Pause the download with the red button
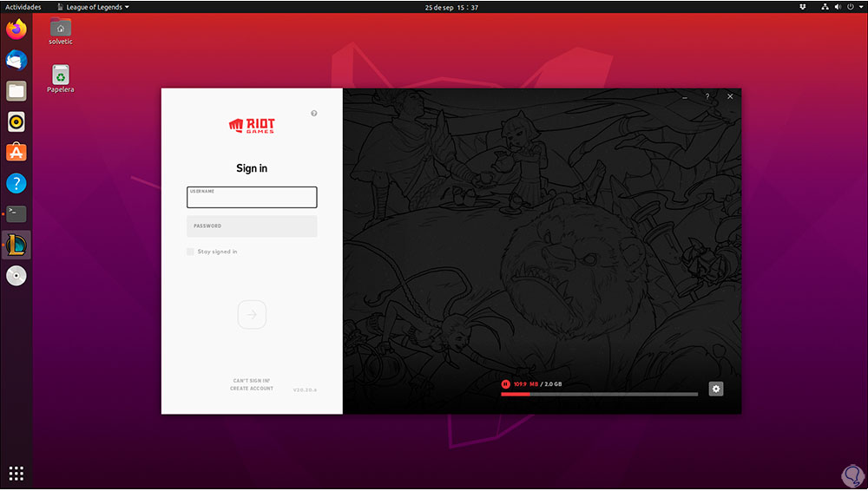Viewport: 868px width, 491px height. (505, 384)
